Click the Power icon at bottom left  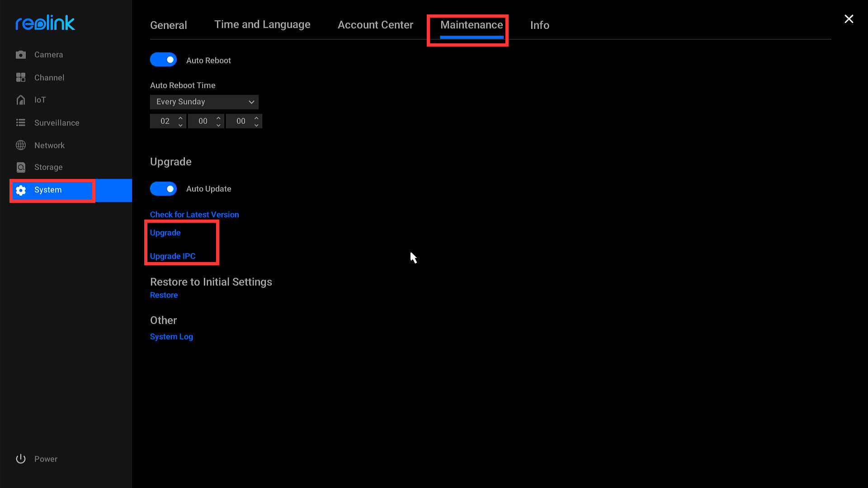click(21, 459)
